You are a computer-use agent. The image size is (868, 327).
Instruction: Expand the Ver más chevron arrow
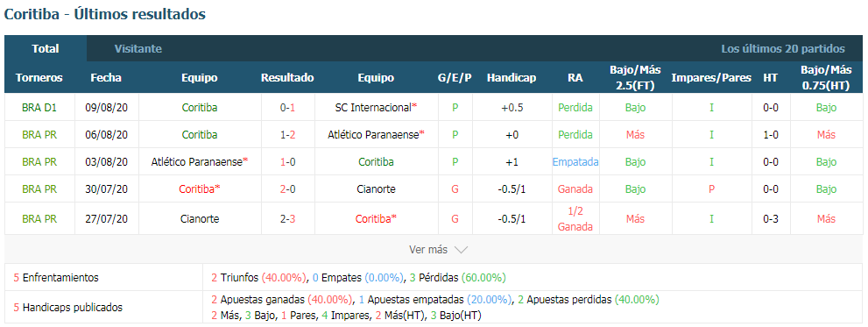pos(461,250)
